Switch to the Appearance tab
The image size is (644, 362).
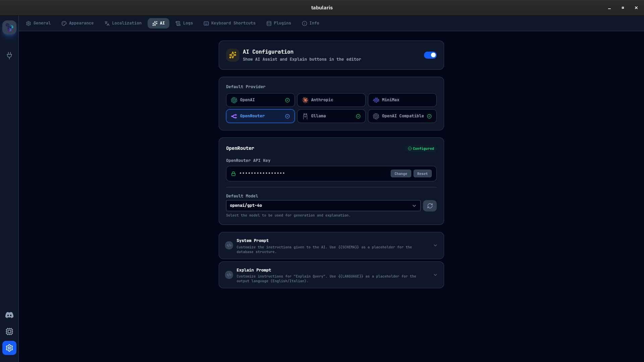tap(77, 23)
